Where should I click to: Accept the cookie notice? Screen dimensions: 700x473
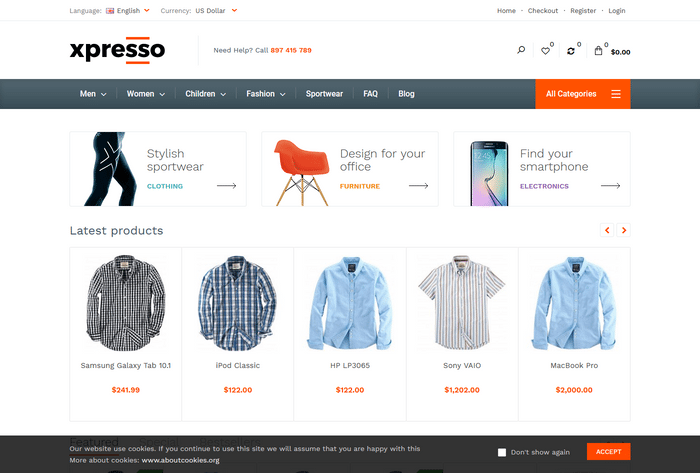[608, 452]
